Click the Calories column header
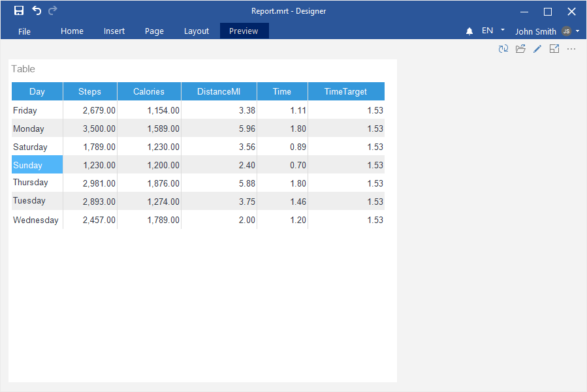 tap(149, 91)
